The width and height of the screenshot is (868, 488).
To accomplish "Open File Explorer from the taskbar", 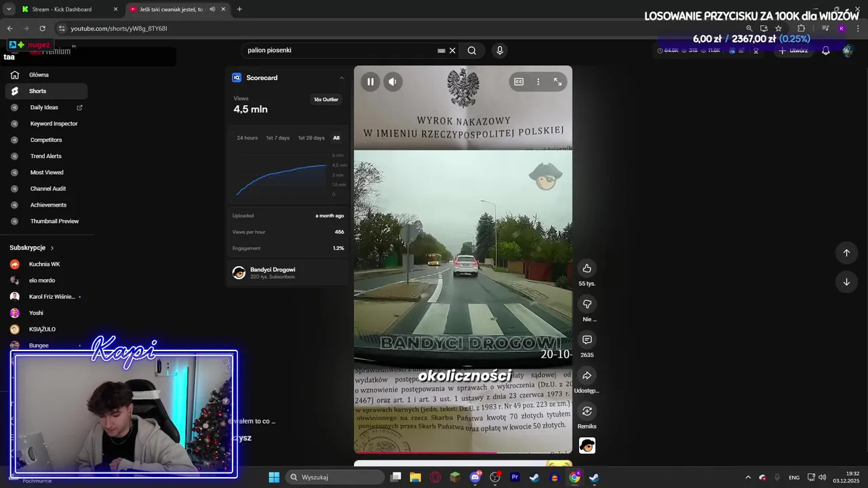I will [x=416, y=477].
